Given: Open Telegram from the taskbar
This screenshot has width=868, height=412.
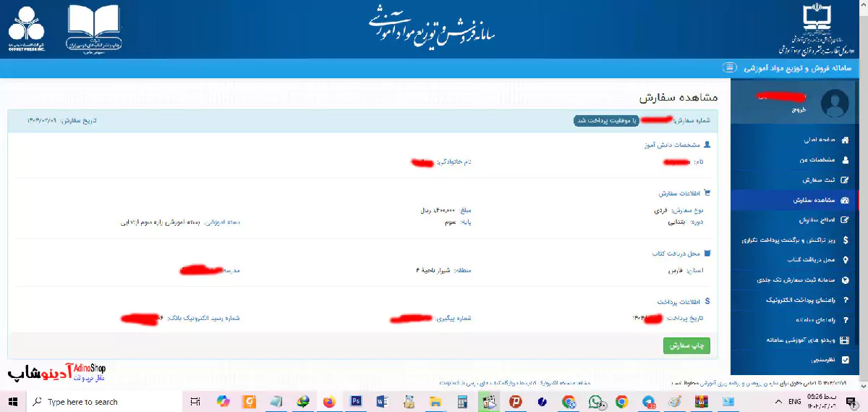Looking at the screenshot, I should (649, 402).
